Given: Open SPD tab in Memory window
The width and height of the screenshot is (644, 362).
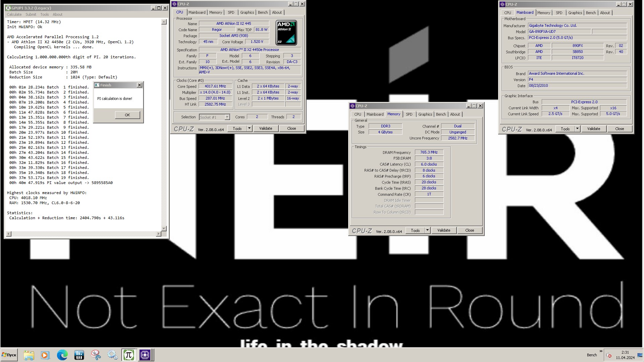Looking at the screenshot, I should click(409, 114).
